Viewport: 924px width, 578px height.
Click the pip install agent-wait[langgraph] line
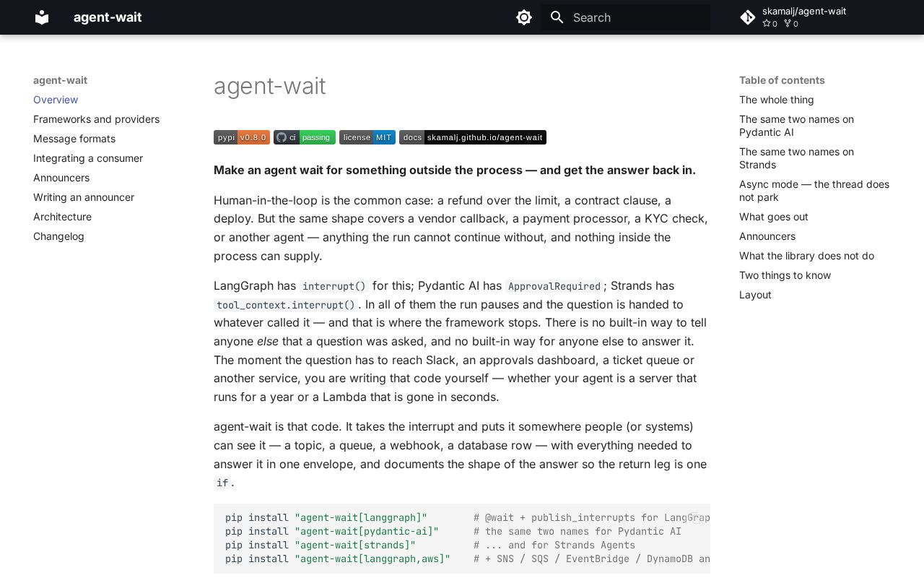[x=468, y=517]
